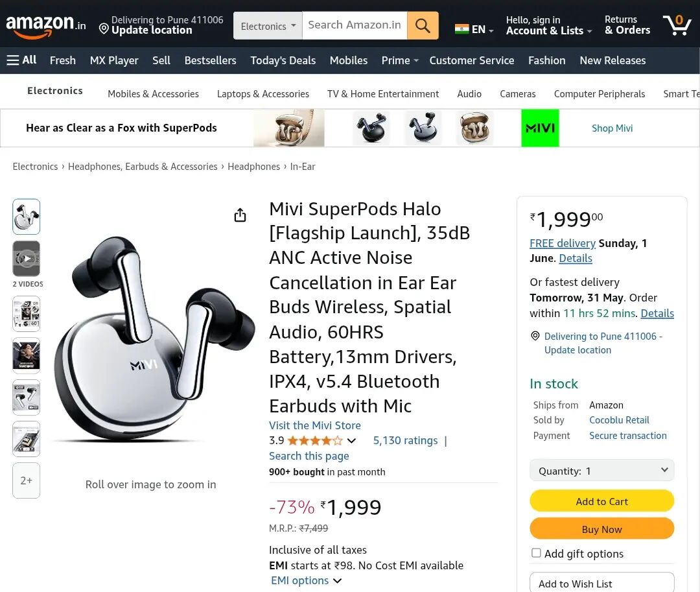Open the Electronics search category dropdown
The image size is (700, 592).
pyautogui.click(x=268, y=26)
